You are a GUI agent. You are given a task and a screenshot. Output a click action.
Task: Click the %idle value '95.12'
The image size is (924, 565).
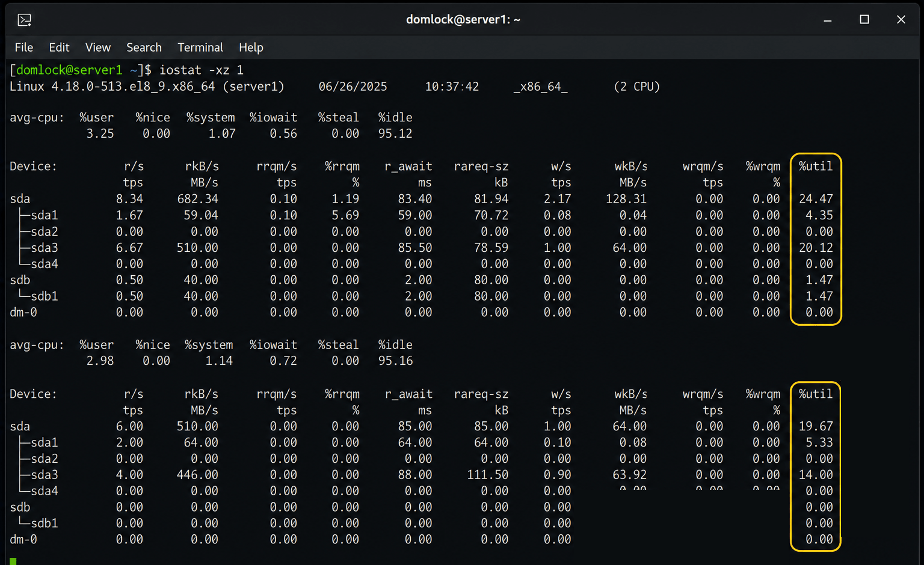click(395, 133)
